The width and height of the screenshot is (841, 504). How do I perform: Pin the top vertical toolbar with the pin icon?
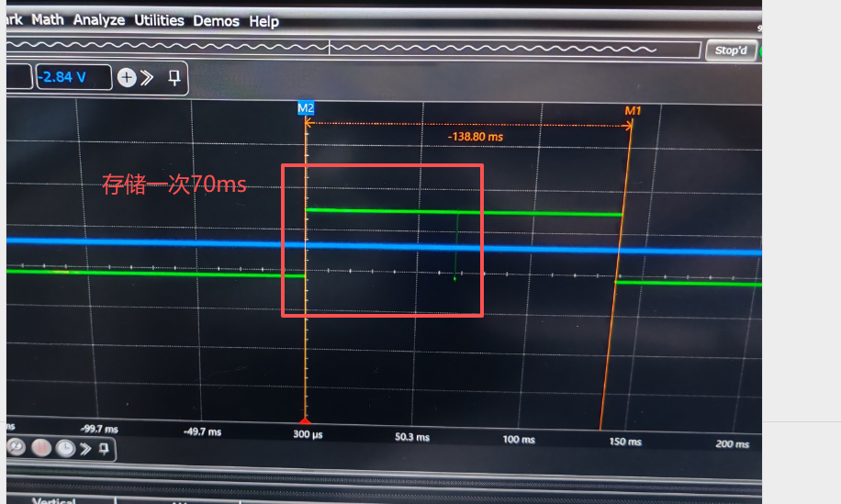point(174,78)
